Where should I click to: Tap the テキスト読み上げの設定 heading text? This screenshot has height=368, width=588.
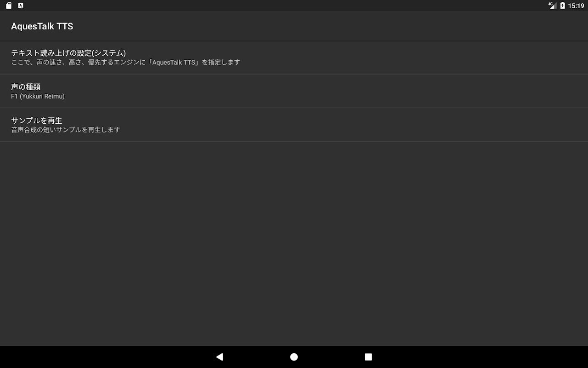coord(51,53)
